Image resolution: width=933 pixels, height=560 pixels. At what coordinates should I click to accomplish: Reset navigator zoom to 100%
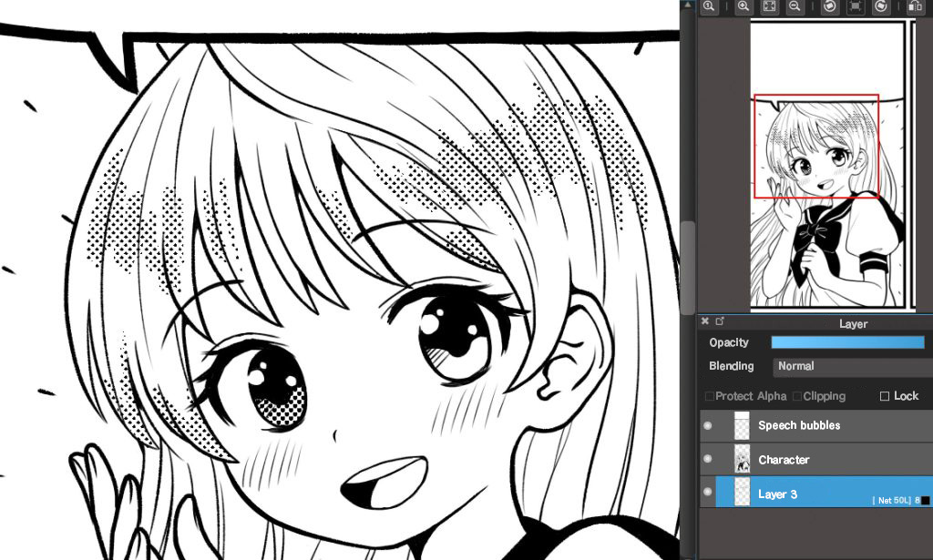coord(709,6)
